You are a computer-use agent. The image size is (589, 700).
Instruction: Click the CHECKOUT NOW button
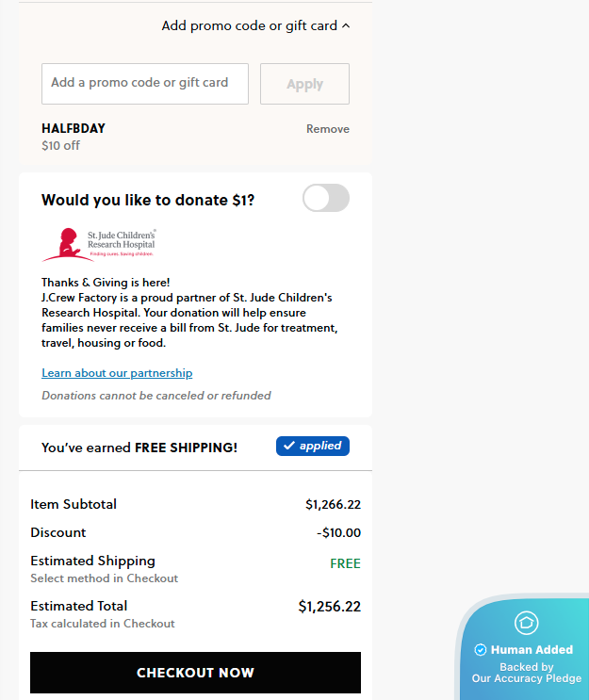click(195, 673)
